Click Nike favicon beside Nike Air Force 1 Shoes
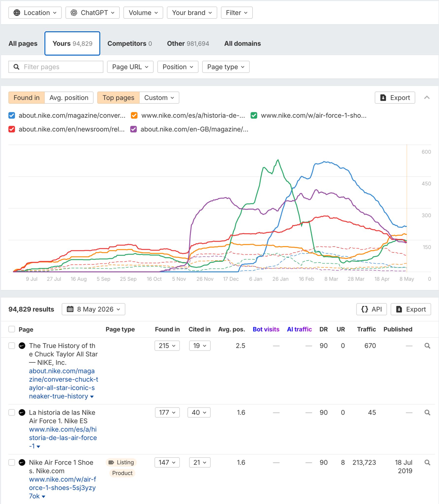 [x=22, y=462]
